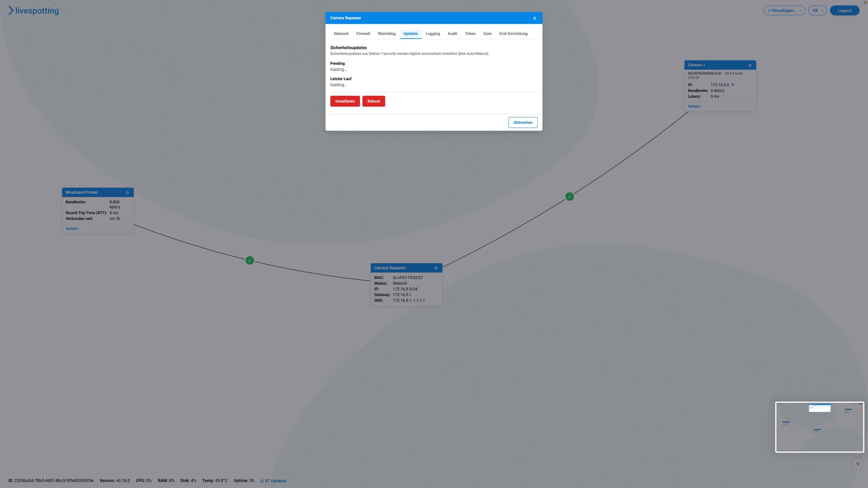This screenshot has height=488, width=868.
Task: Click the Version v0.18.0 status entry
Action: [115, 481]
